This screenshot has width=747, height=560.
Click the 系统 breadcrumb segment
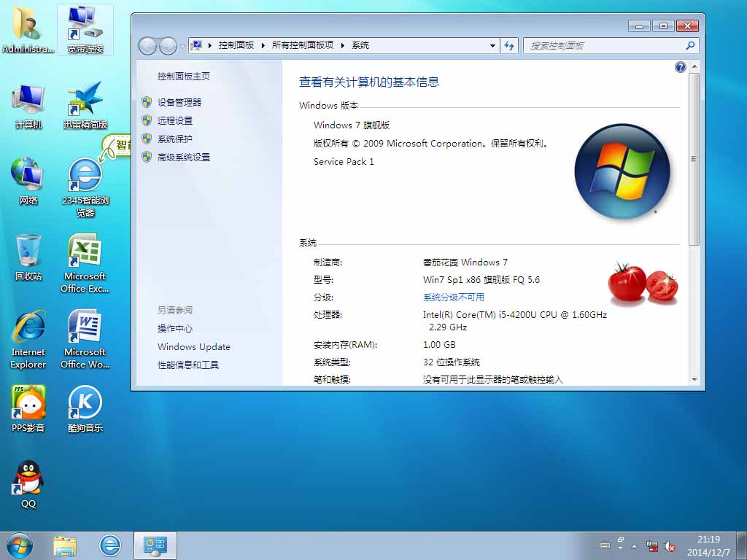pos(360,45)
